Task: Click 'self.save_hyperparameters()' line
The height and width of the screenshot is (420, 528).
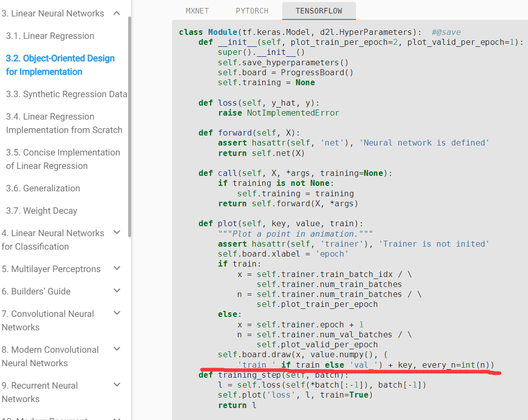Action: coord(283,63)
